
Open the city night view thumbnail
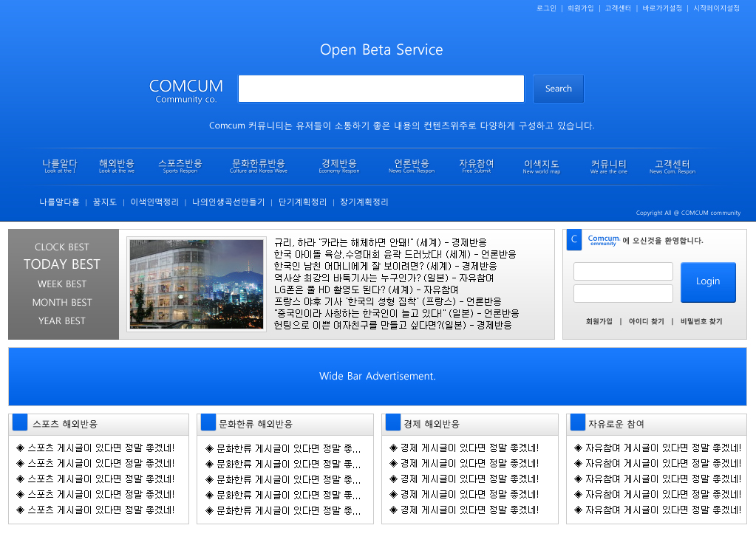[x=197, y=284]
